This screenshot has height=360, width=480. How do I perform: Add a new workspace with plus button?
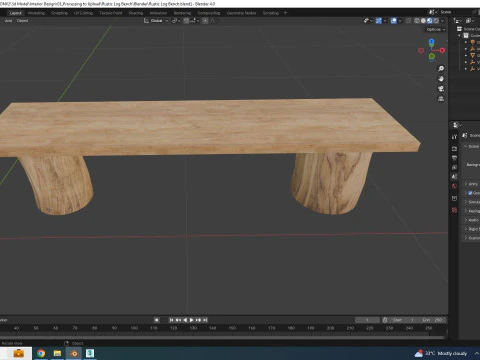click(285, 13)
